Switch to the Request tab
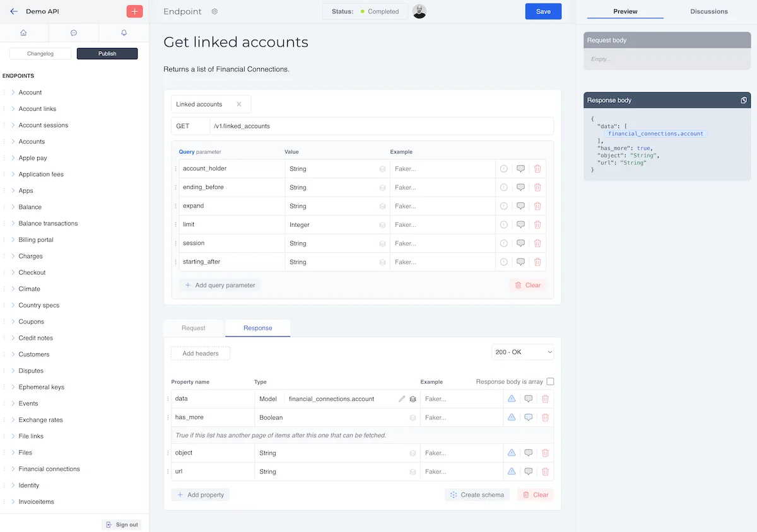 (x=193, y=328)
